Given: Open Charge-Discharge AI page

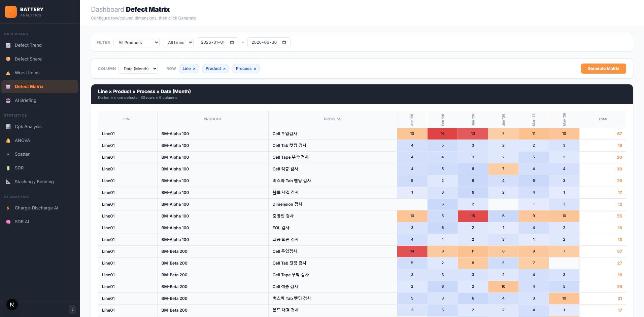Looking at the screenshot, I should [x=40, y=208].
